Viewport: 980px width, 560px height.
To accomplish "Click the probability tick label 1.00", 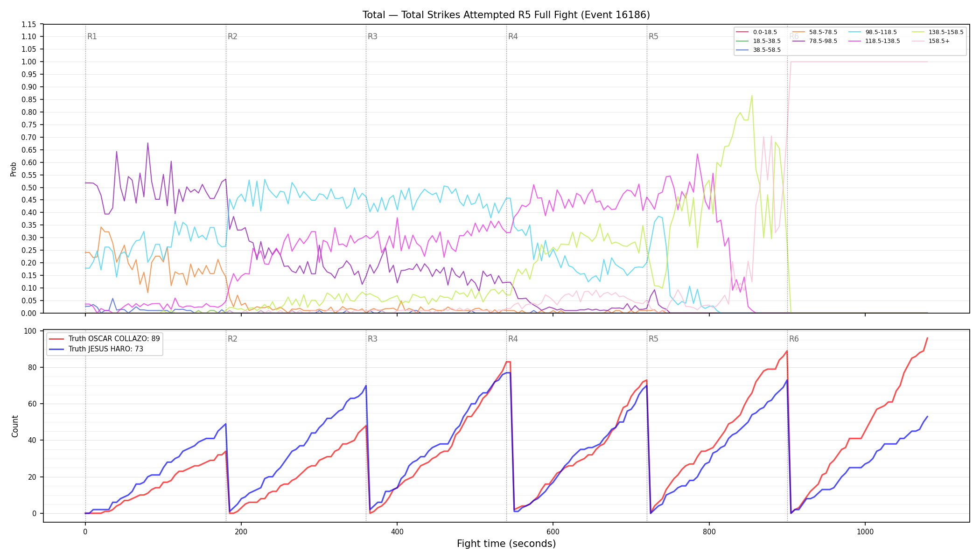I will coord(29,62).
